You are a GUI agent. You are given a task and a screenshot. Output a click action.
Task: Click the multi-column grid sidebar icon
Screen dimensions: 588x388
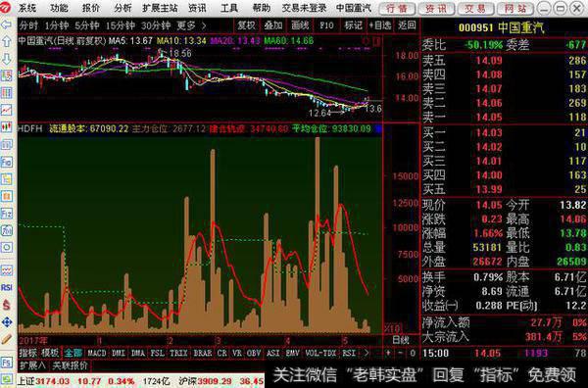(7, 93)
